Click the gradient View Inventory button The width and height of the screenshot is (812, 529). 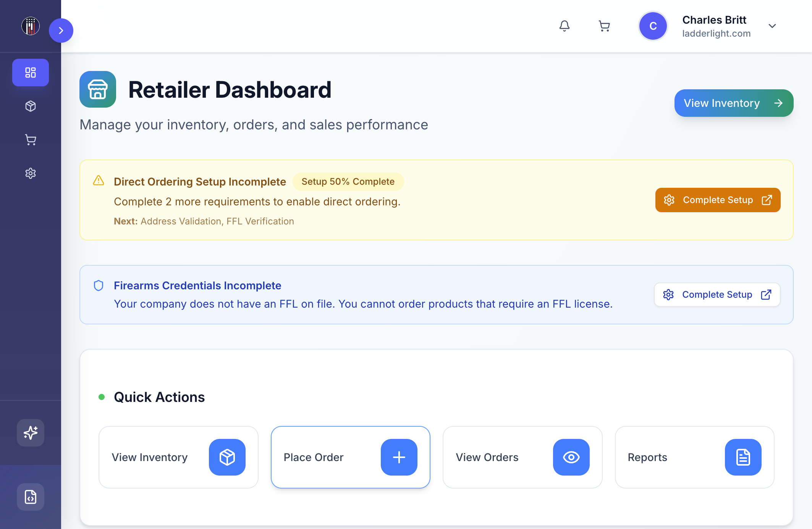[x=734, y=103]
